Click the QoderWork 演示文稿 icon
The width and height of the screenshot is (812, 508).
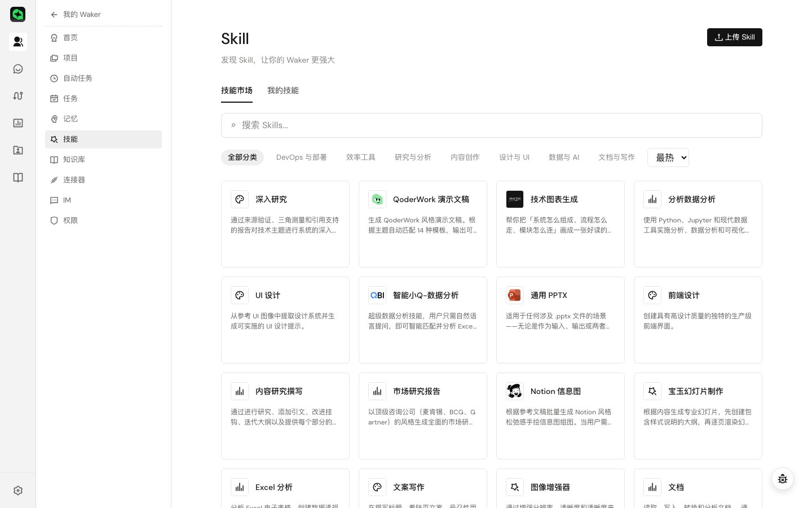[377, 199]
